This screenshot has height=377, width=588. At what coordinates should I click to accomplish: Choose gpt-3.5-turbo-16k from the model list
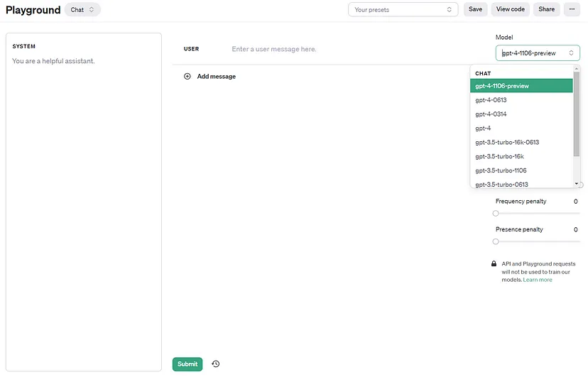(500, 156)
